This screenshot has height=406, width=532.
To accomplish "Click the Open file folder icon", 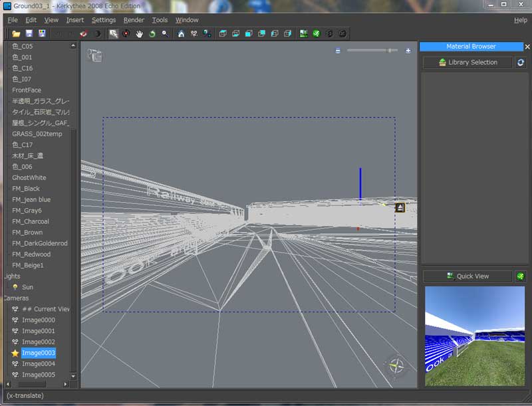I will click(16, 33).
